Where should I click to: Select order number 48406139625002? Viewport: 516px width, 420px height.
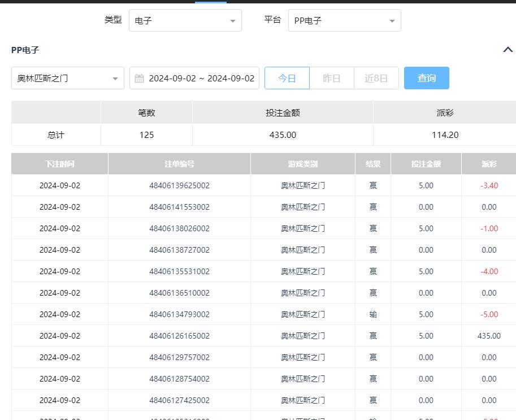pos(179,185)
